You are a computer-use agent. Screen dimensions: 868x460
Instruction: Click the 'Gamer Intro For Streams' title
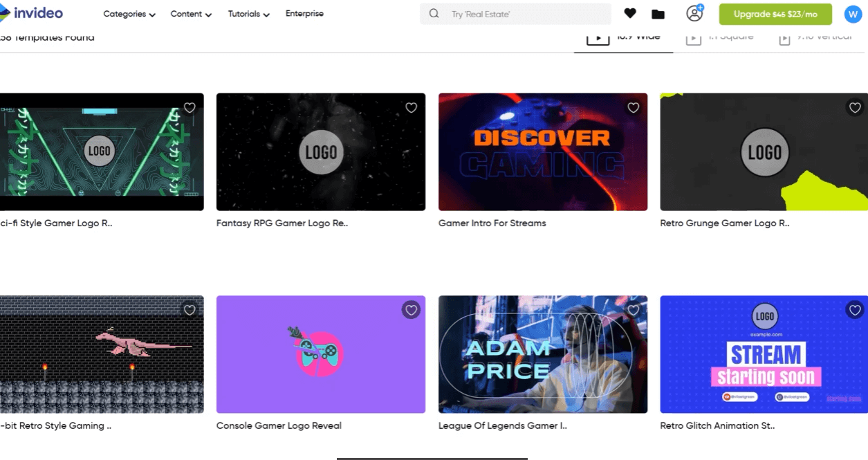[x=492, y=223]
